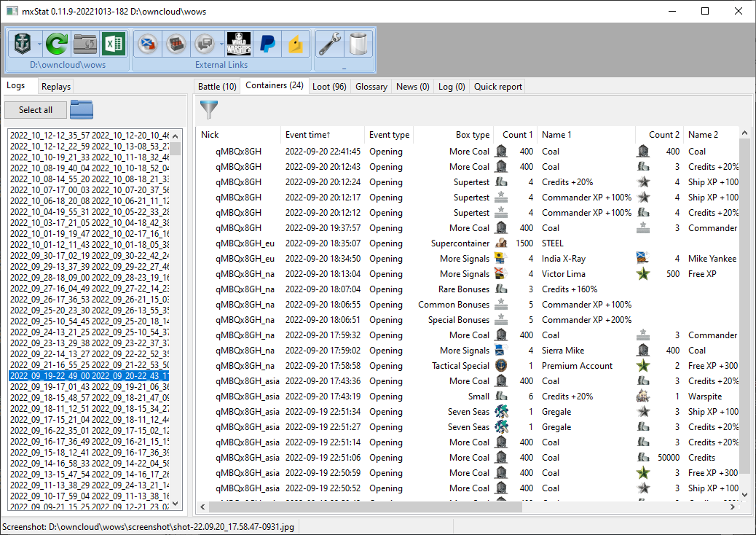Click the filter funnel icon
This screenshot has width=756, height=535.
click(x=209, y=109)
